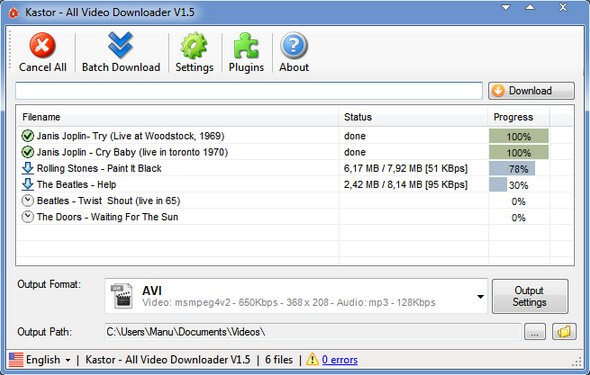Open the 0 errors link
The width and height of the screenshot is (590, 375).
point(340,360)
